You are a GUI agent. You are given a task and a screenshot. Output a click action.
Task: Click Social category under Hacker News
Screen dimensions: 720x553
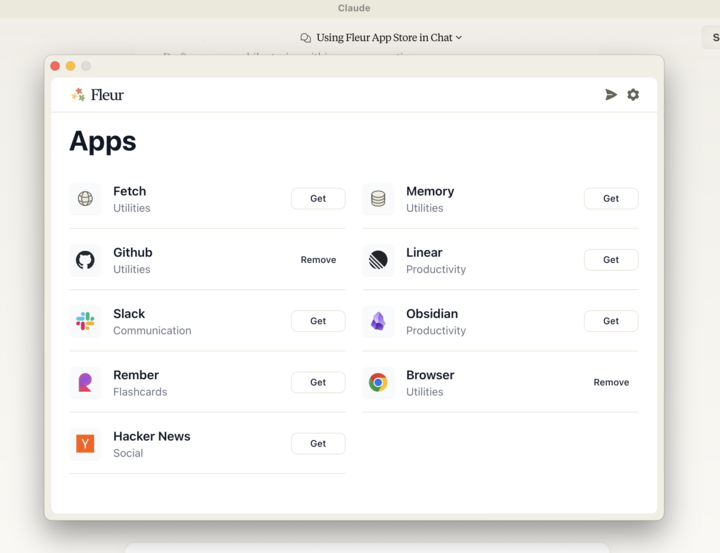(x=128, y=453)
